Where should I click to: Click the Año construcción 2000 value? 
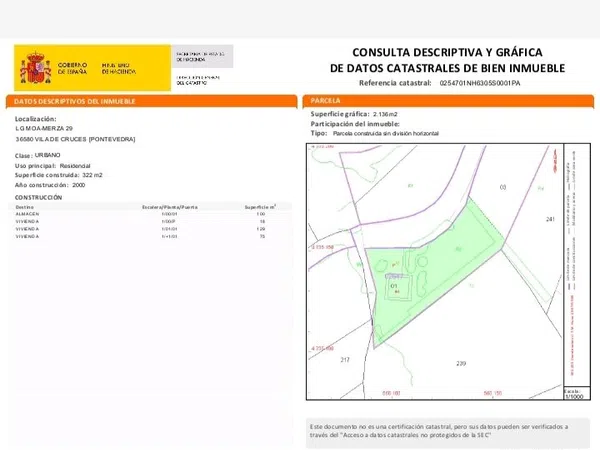(79, 185)
